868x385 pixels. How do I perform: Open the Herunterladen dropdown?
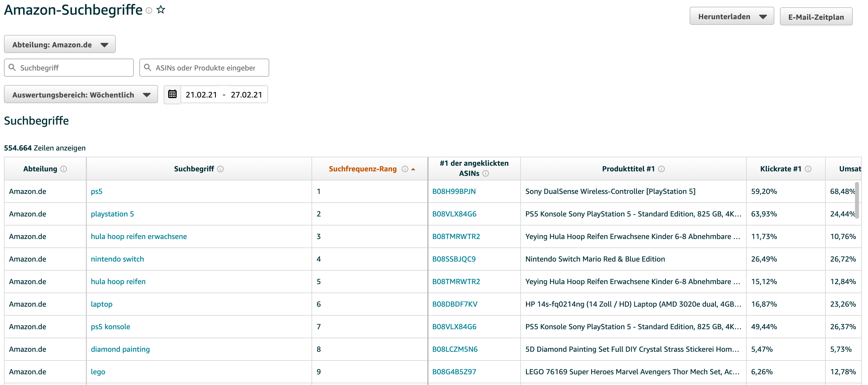click(731, 17)
